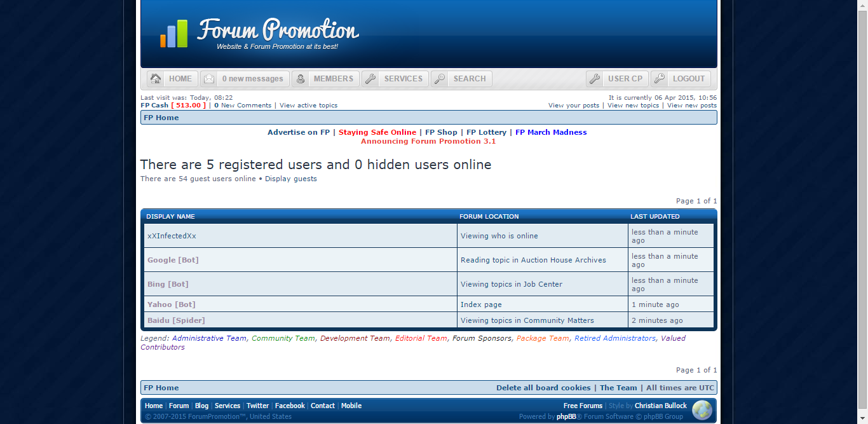Viewport: 868px width, 424px height.
Task: Click the wrench icon beside USER CP
Action: [x=595, y=79]
